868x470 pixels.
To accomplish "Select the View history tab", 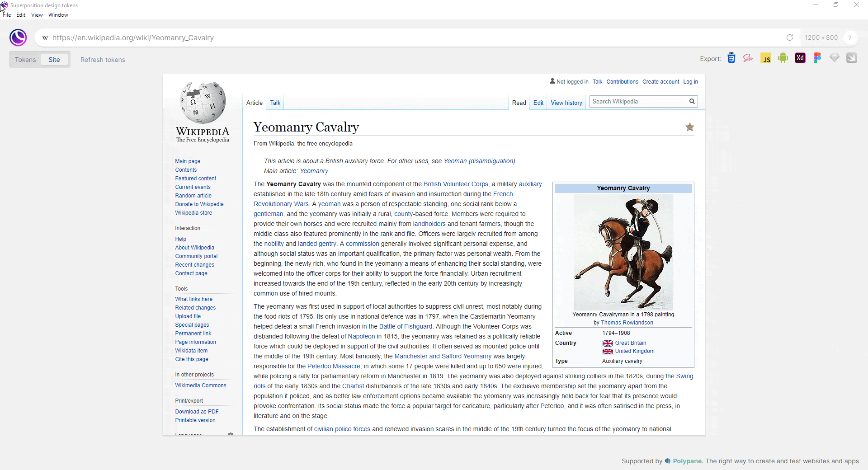I will click(x=566, y=103).
